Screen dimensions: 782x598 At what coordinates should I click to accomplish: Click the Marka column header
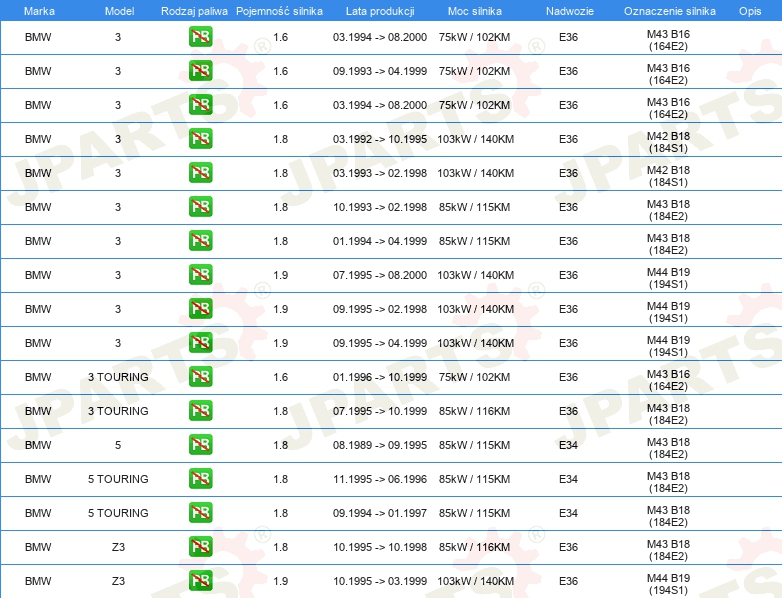coord(39,11)
